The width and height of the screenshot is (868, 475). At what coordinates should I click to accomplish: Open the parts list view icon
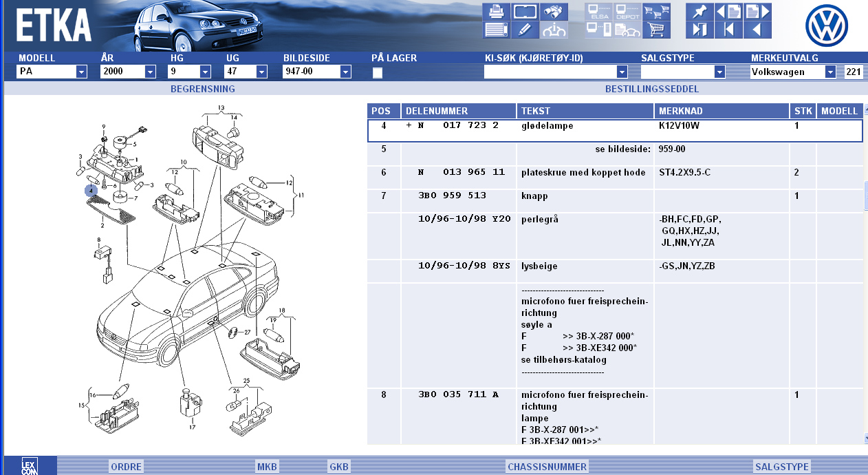pos(496,30)
